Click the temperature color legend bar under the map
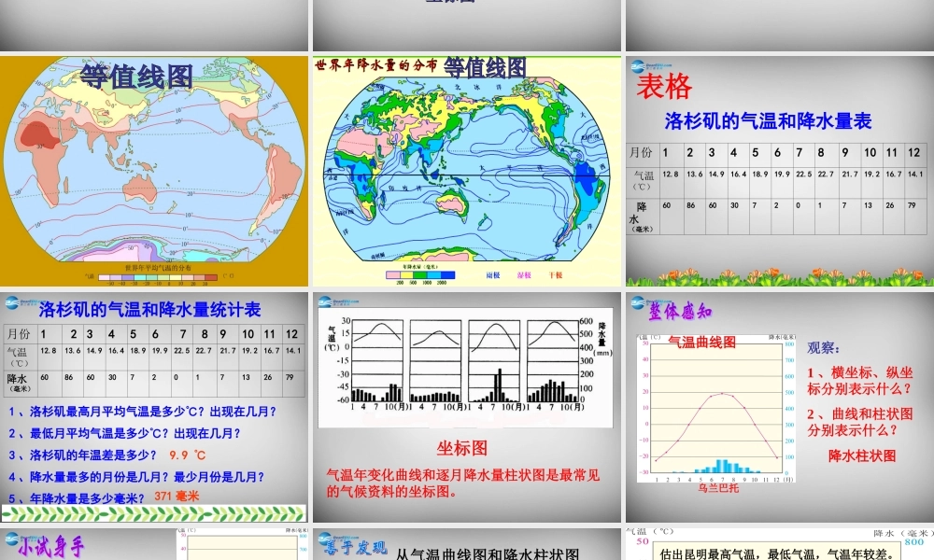Viewport: 934px width, 560px height. pos(158,277)
